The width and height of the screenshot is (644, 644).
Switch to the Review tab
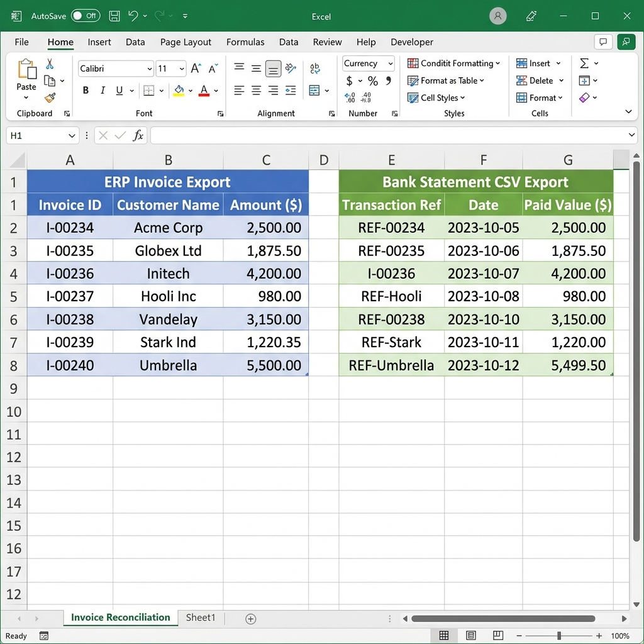[327, 42]
